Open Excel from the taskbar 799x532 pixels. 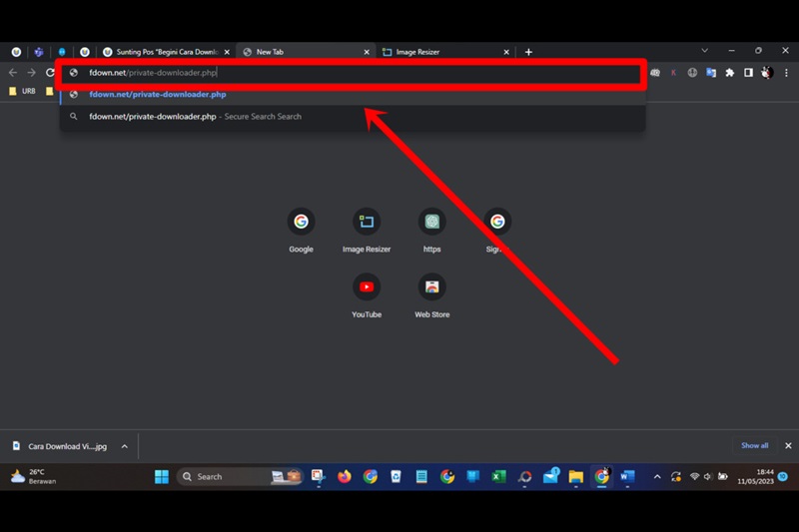tap(498, 477)
